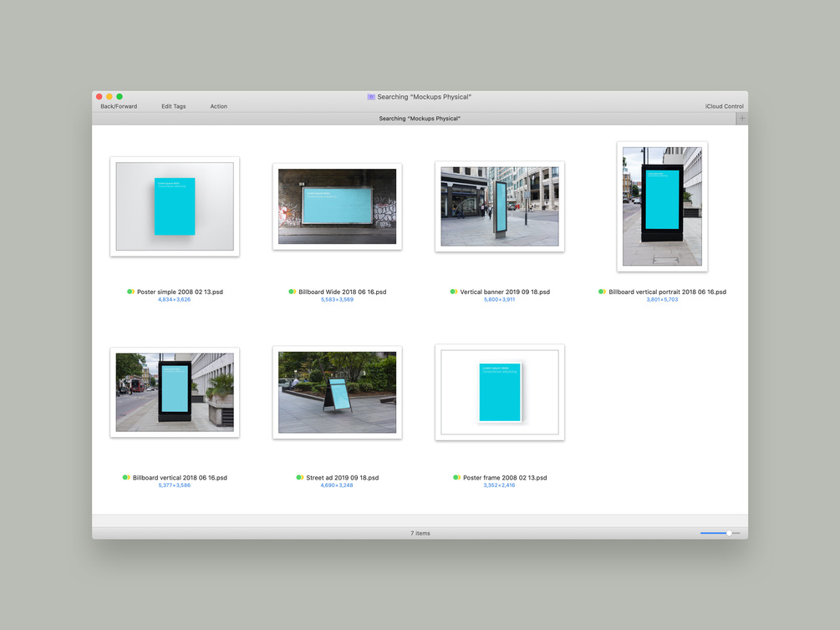Select the Poster frame thumbnail
Viewport: 840px width, 630px height.
coord(499,392)
